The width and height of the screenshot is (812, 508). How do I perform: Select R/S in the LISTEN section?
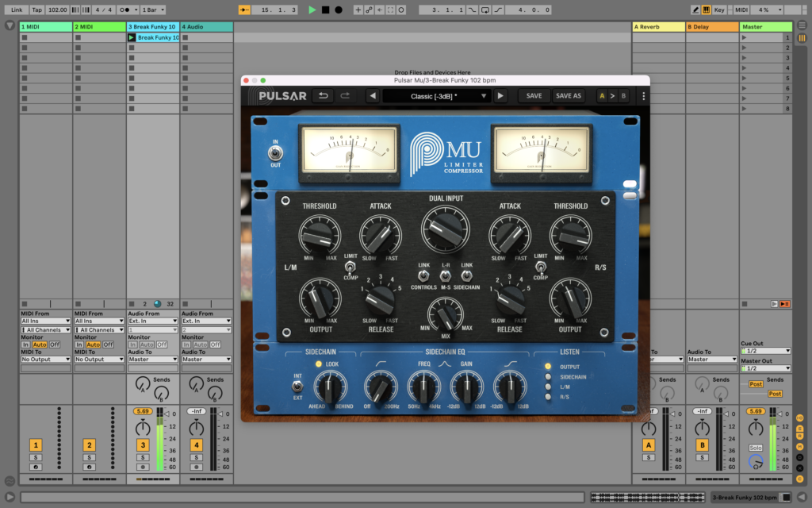(x=547, y=397)
